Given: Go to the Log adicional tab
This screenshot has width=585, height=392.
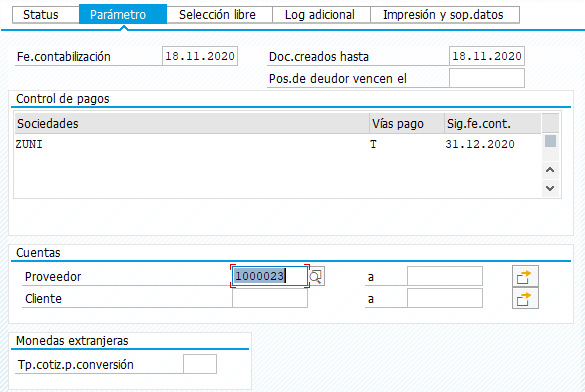Looking at the screenshot, I should point(321,15).
